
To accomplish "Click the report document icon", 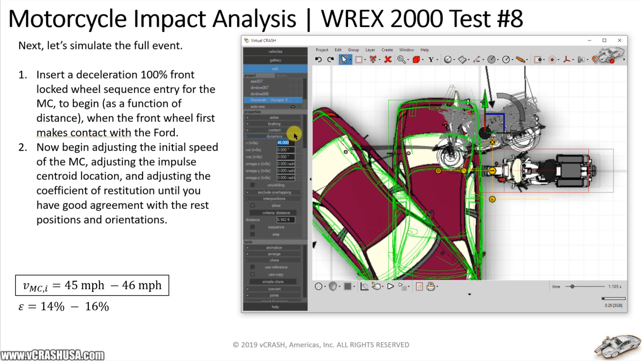I will (419, 286).
